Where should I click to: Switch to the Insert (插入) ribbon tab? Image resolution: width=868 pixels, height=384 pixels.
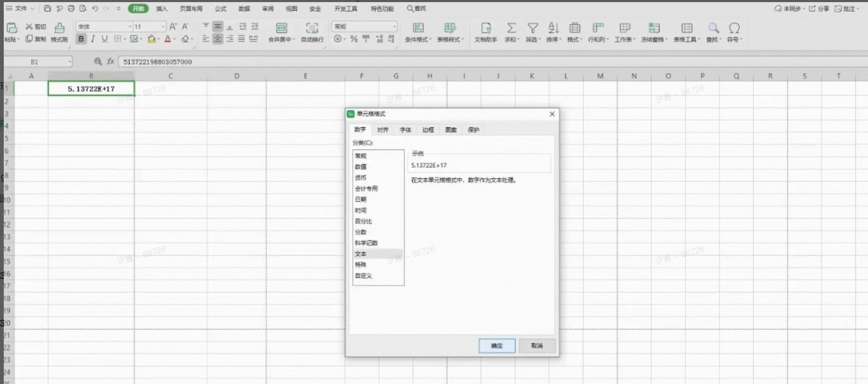161,8
